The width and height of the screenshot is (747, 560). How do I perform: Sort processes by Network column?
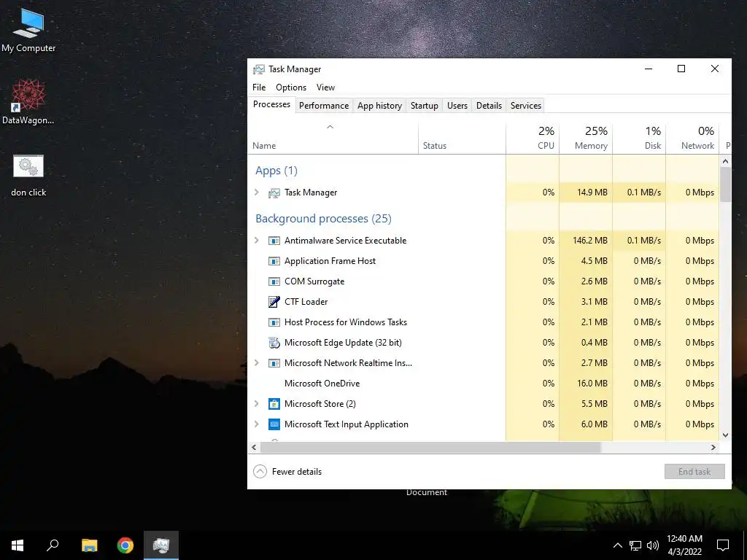coord(693,139)
